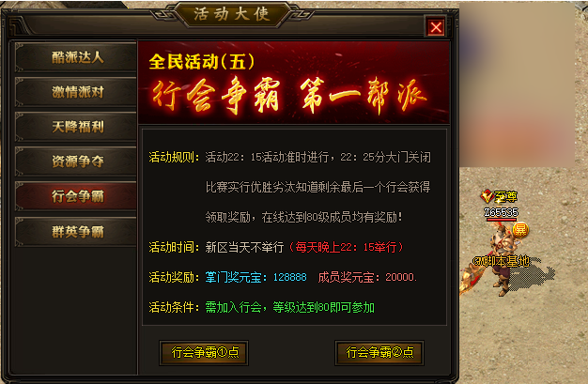This screenshot has height=384, width=588.
Task: Open the 酷派达人 activity tab
Action: coord(76,57)
